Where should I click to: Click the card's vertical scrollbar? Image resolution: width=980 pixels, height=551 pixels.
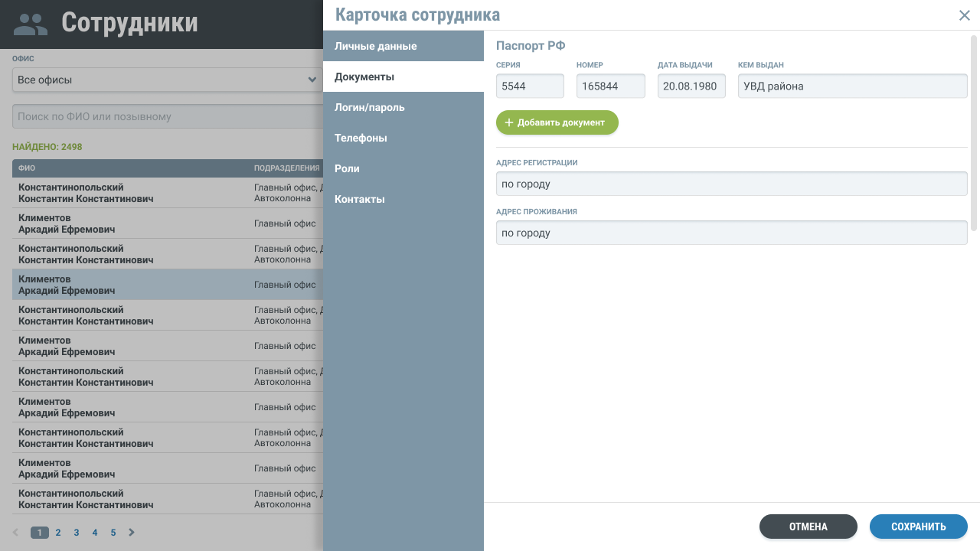[975, 132]
